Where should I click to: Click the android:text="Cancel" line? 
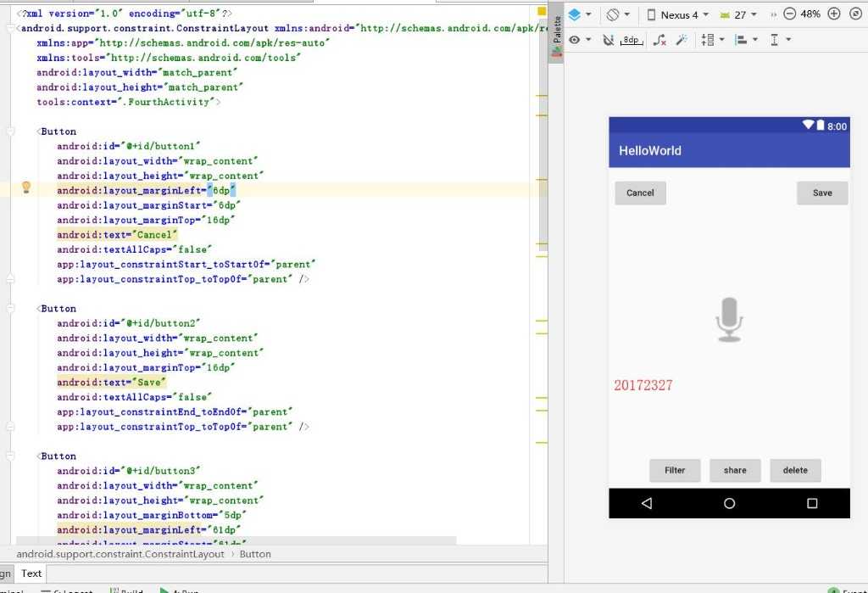117,235
